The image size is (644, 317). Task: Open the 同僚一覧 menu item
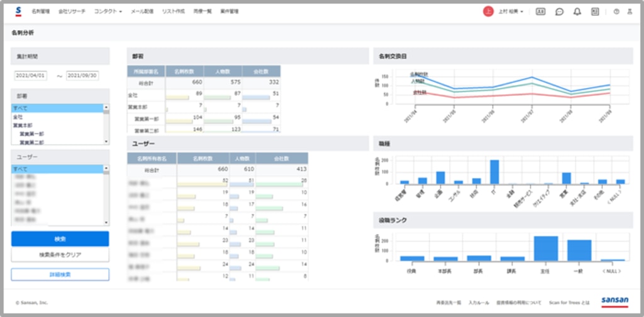click(x=203, y=12)
